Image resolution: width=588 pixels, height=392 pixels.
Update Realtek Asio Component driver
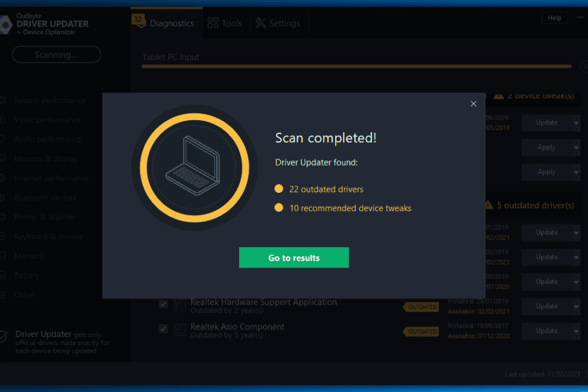pos(546,331)
